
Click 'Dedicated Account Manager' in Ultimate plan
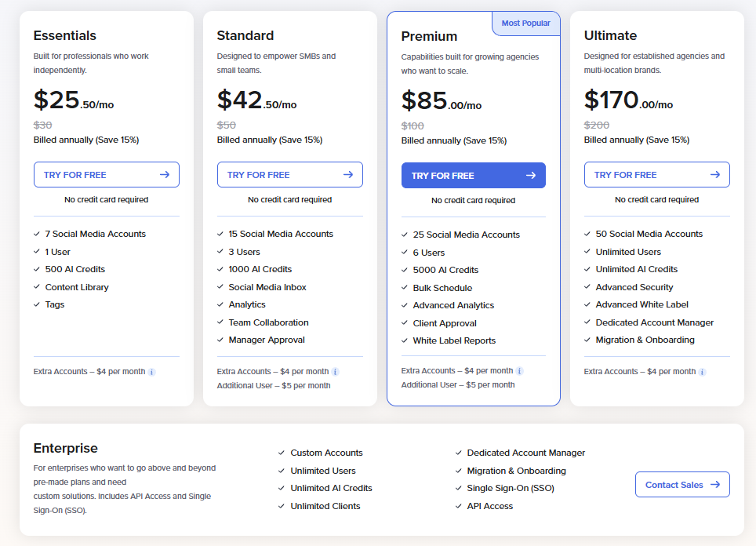(x=654, y=322)
